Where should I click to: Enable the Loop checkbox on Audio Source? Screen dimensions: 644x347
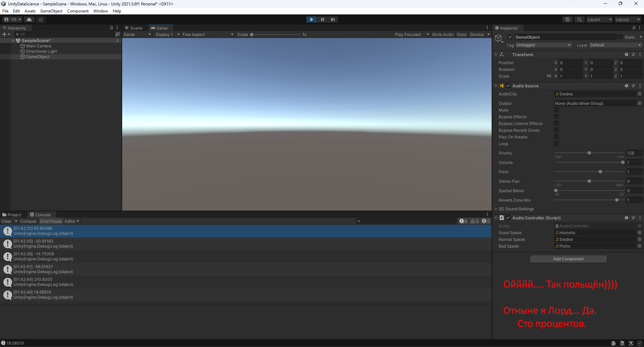556,143
